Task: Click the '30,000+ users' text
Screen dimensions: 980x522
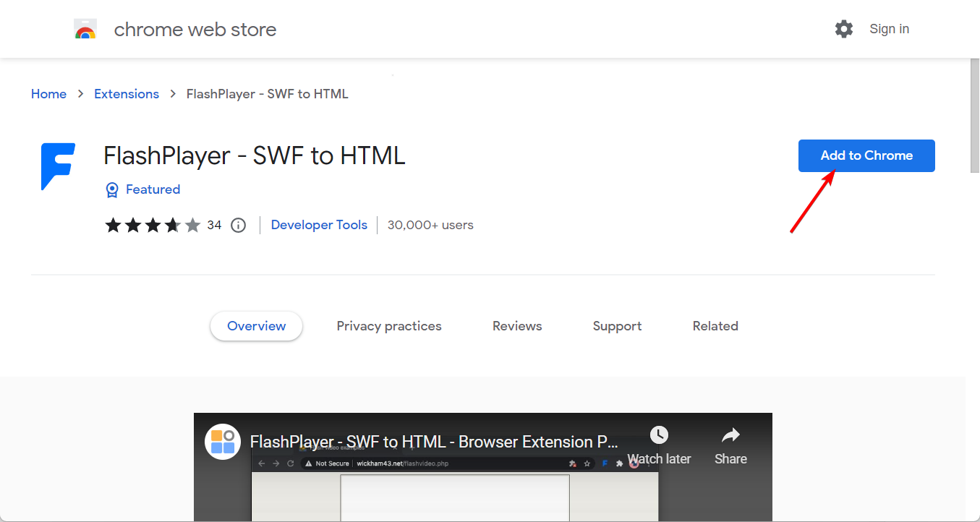Action: point(430,225)
